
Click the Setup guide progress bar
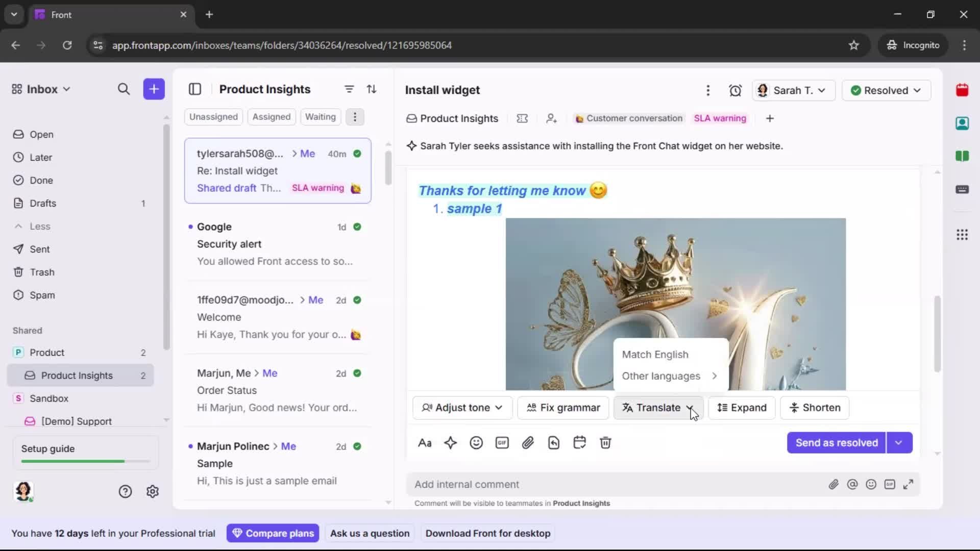pos(84,461)
